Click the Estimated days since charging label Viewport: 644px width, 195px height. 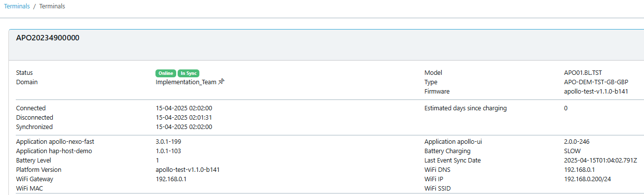465,108
